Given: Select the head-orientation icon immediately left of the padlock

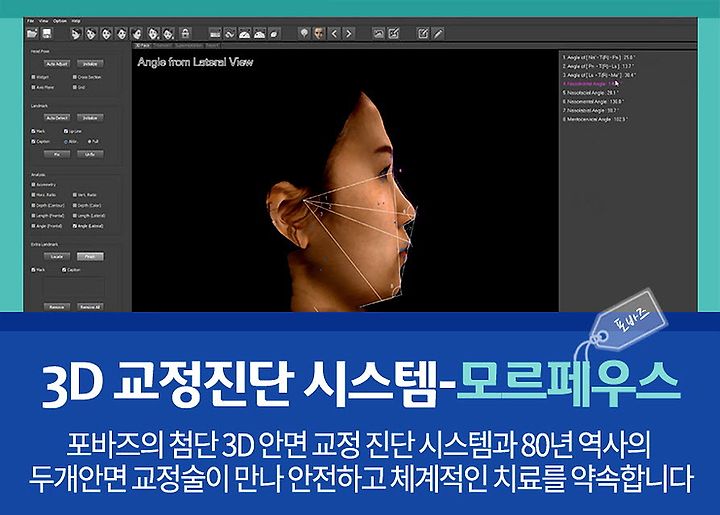Looking at the screenshot, I should [169, 34].
